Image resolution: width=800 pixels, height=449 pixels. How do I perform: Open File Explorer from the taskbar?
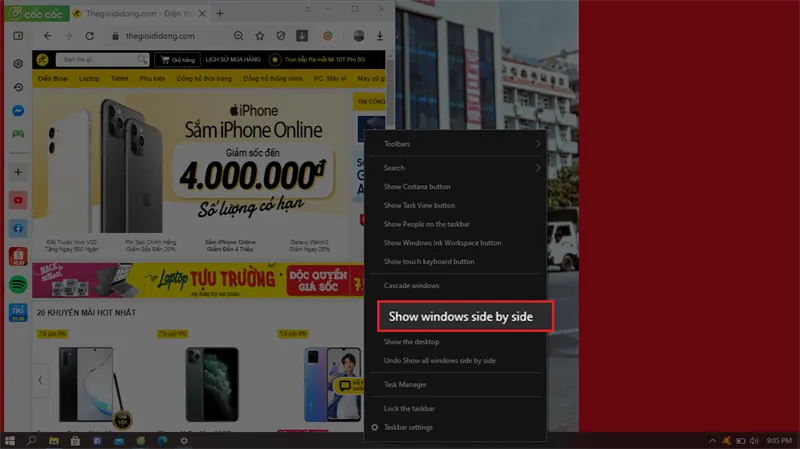click(54, 440)
